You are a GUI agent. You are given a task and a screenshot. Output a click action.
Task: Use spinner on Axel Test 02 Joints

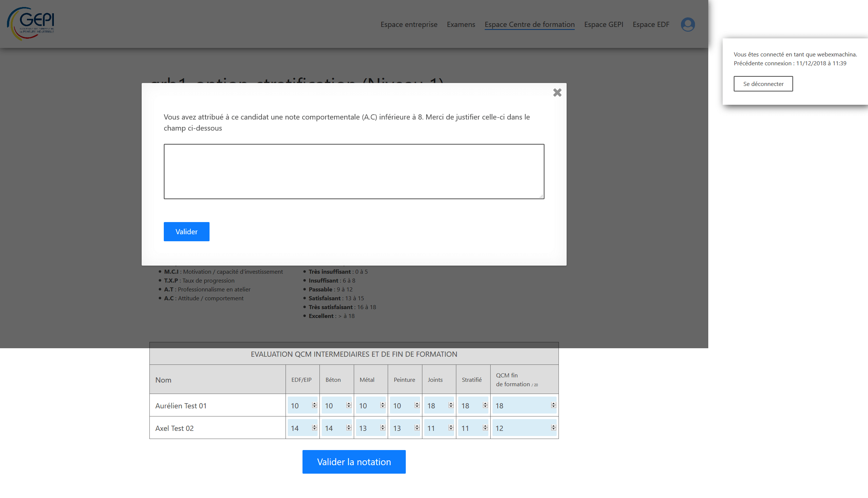click(451, 428)
